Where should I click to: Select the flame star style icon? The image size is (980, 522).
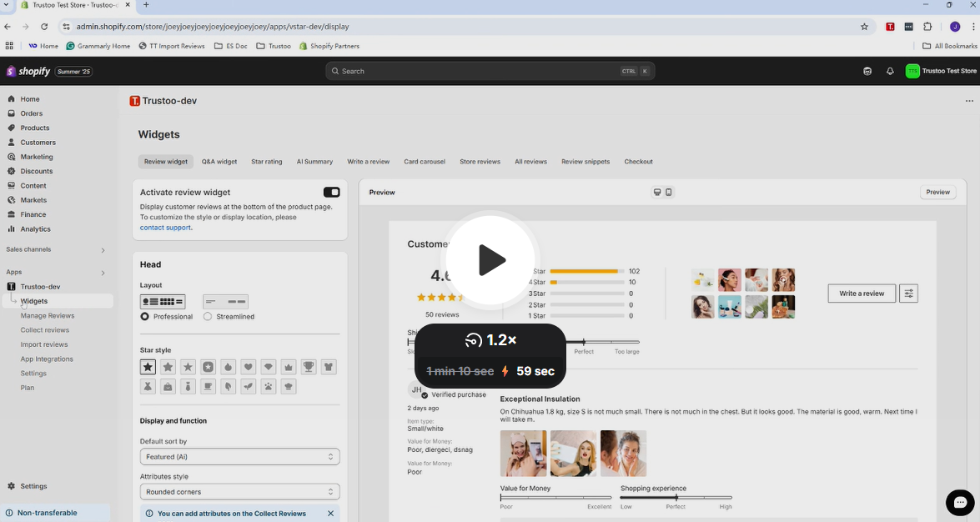click(229, 367)
